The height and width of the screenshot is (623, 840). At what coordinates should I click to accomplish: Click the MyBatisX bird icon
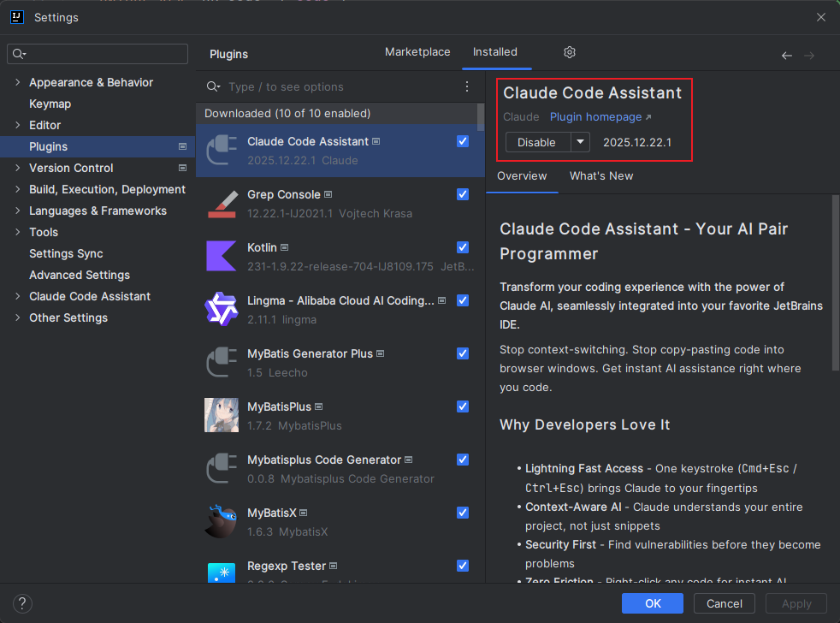[x=222, y=521]
